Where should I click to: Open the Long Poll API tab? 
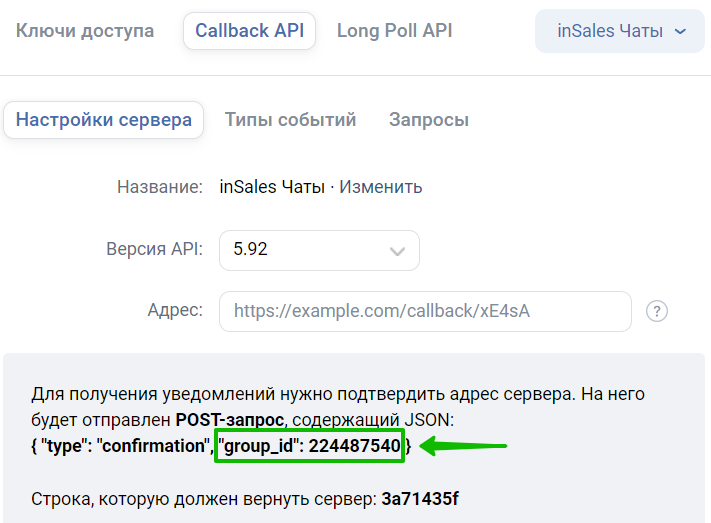coord(394,31)
